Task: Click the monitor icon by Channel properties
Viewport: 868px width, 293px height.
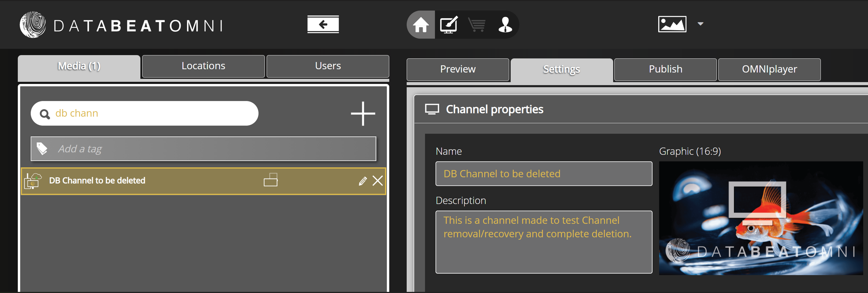Action: (x=432, y=109)
